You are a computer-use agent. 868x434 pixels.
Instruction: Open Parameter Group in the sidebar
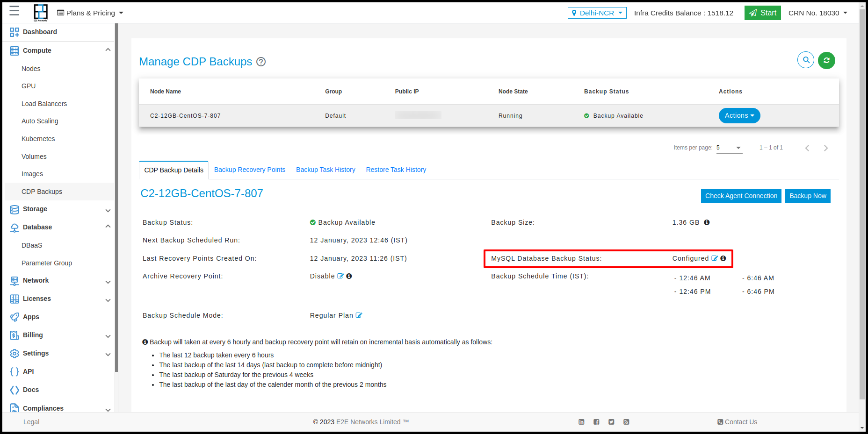[47, 263]
